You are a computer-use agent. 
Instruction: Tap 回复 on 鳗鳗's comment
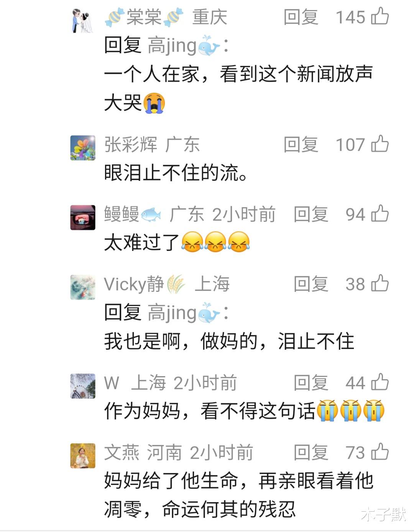(311, 214)
